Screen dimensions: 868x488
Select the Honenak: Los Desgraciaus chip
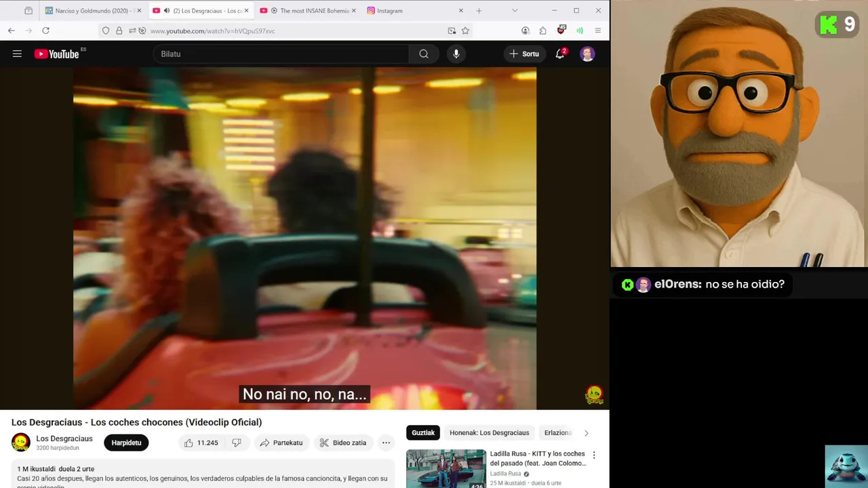click(489, 432)
